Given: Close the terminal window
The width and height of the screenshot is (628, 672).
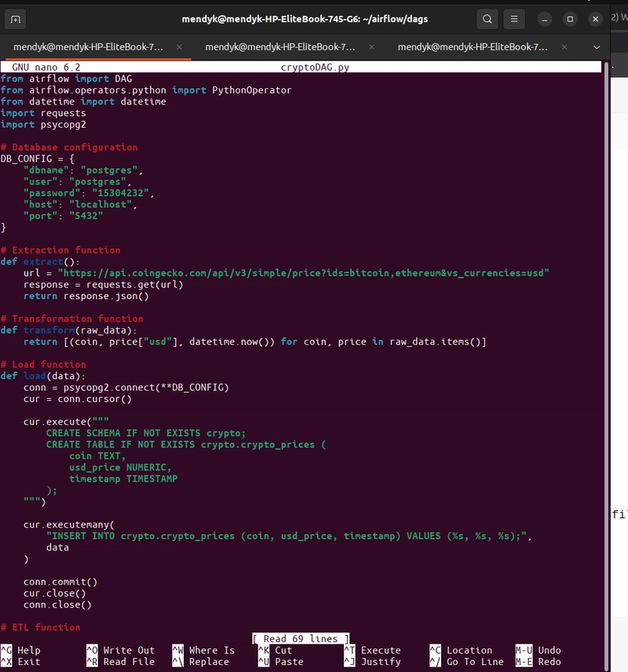Looking at the screenshot, I should tap(595, 20).
